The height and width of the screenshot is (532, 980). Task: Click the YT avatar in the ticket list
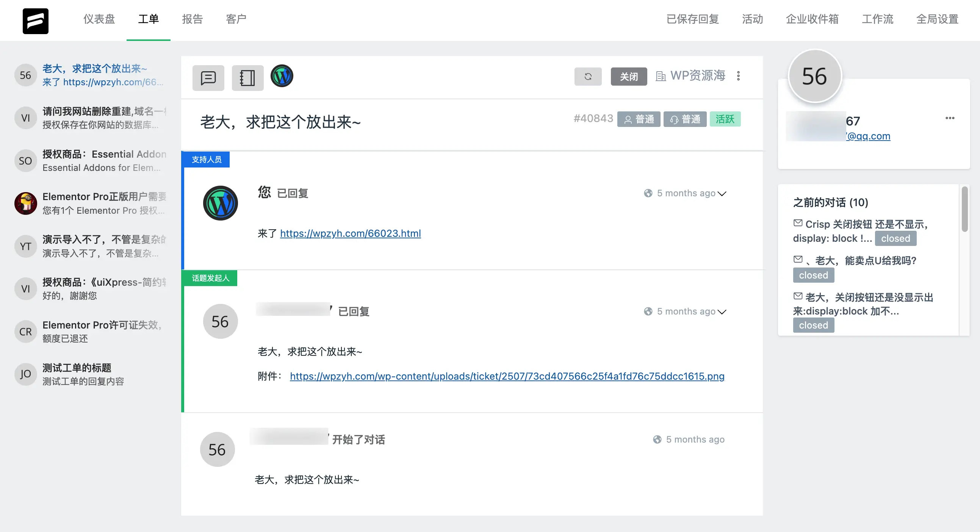[x=25, y=246]
